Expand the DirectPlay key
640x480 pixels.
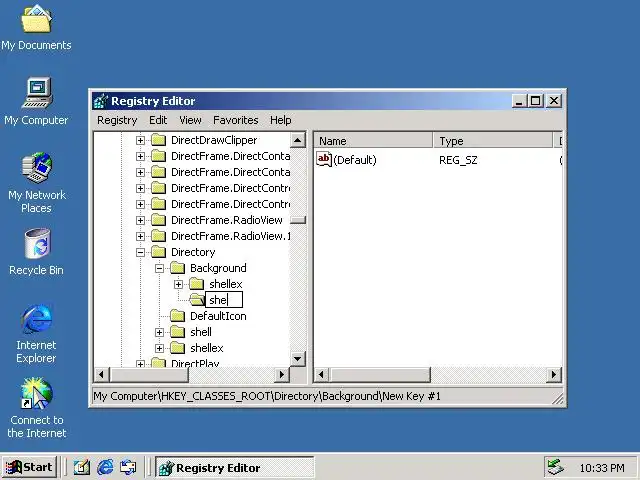click(140, 363)
